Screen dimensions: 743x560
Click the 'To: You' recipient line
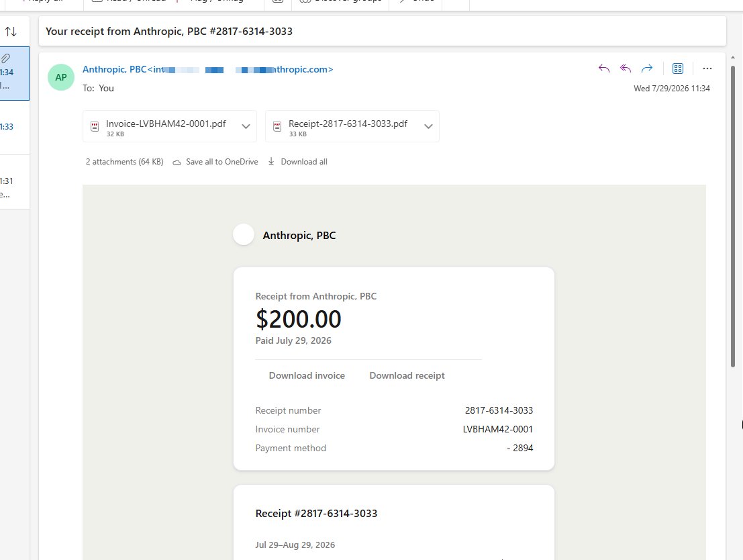pos(98,88)
